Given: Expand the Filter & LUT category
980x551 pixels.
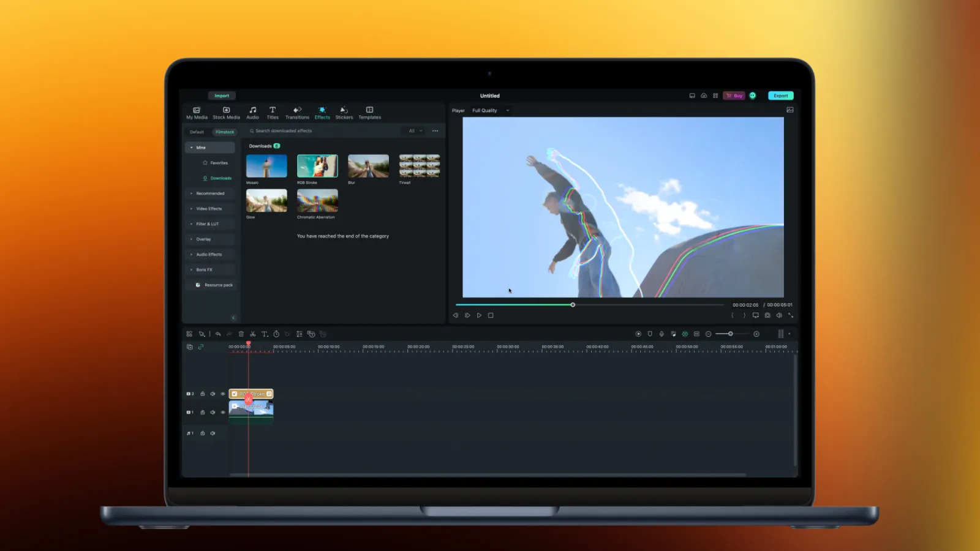Looking at the screenshot, I should pyautogui.click(x=207, y=224).
